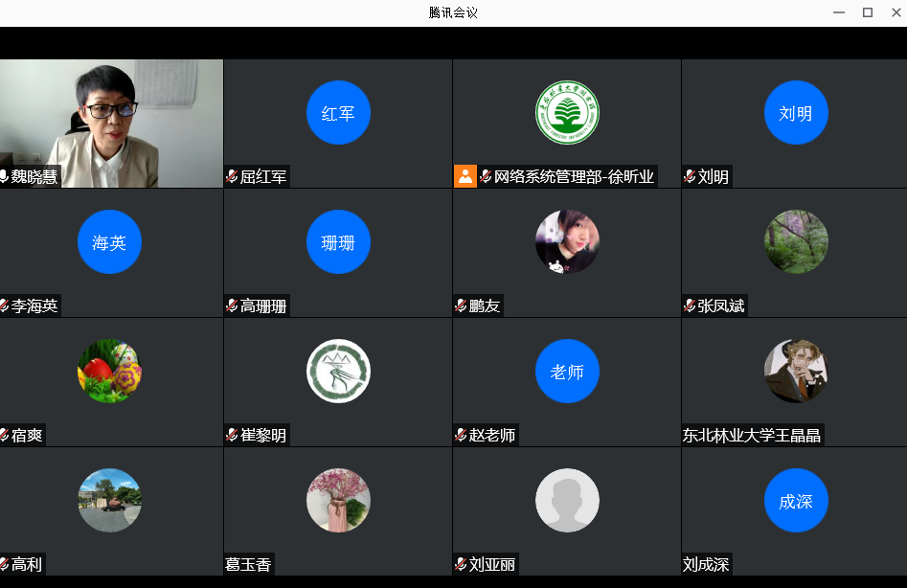This screenshot has height=588, width=907.
Task: Click 张凤斌's forest photo avatar
Action: tap(796, 242)
